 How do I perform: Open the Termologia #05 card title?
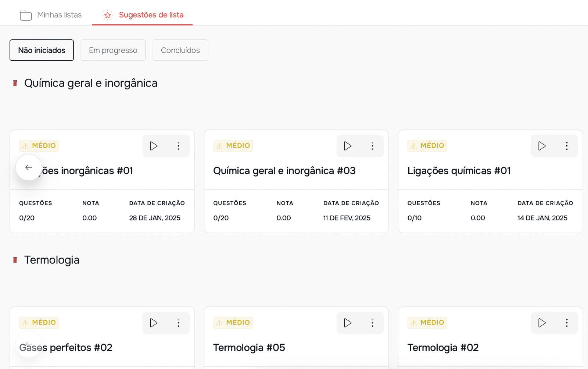[249, 348]
